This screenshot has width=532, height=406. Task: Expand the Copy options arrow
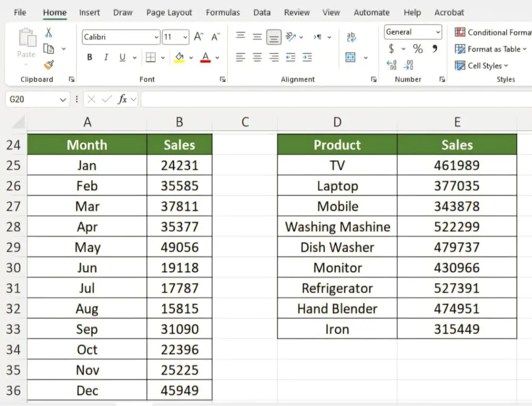pyautogui.click(x=63, y=49)
